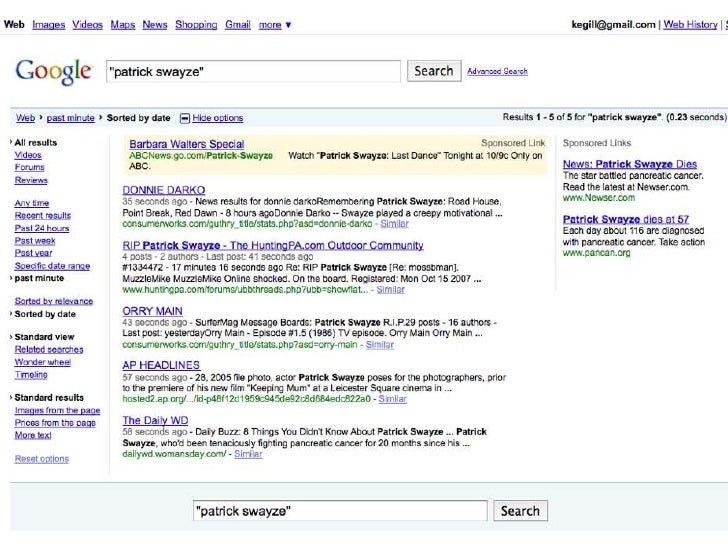Click the Sorted by date sidebar entry
This screenshot has width=728, height=546.
point(45,314)
